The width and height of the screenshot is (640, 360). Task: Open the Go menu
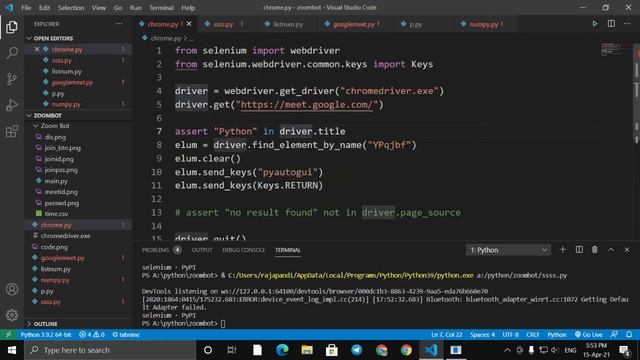(x=118, y=8)
